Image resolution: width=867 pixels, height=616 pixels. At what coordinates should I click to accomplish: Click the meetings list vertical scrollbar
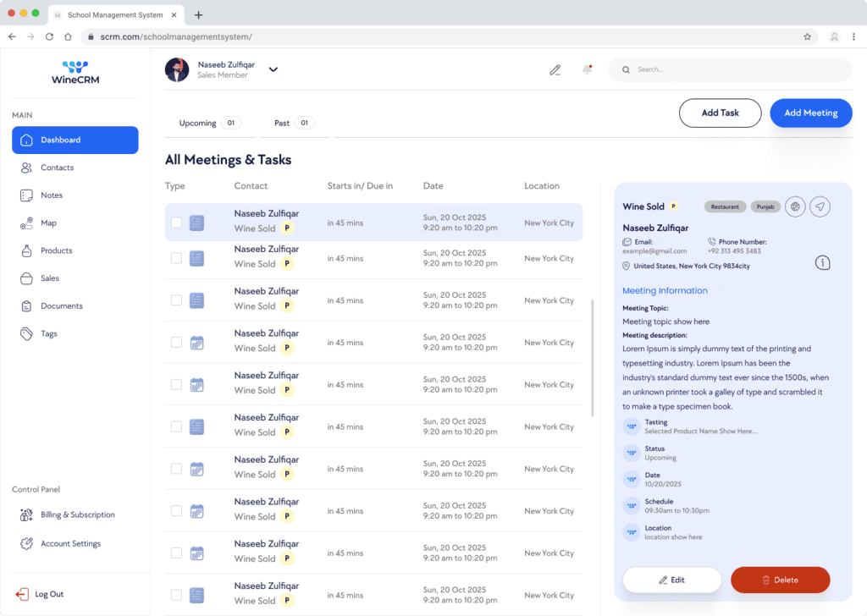point(593,355)
